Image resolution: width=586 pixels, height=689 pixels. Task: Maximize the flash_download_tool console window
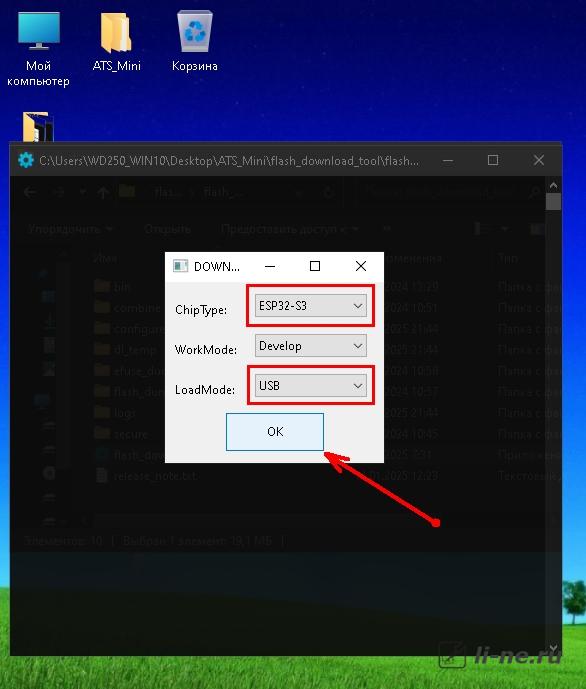[493, 160]
